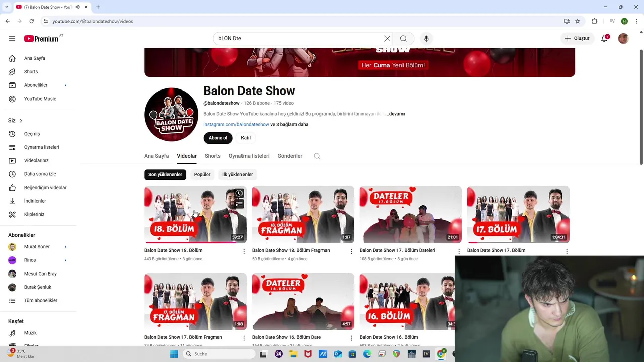This screenshot has width=644, height=362.
Task: Start voice search with the microphone icon
Action: (x=426, y=38)
